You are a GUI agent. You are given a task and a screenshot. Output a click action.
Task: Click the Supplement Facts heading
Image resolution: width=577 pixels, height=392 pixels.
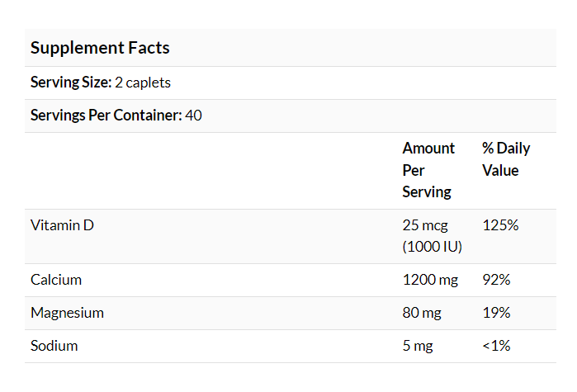coord(100,48)
